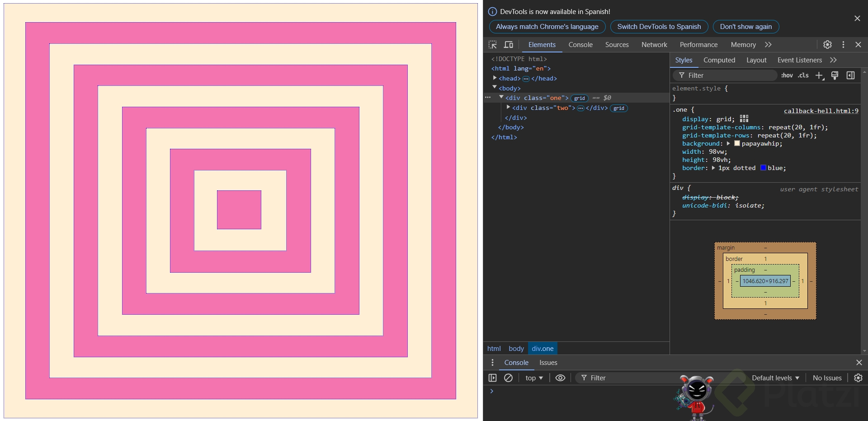Toggle grid overlay badge on div.one

tap(579, 98)
